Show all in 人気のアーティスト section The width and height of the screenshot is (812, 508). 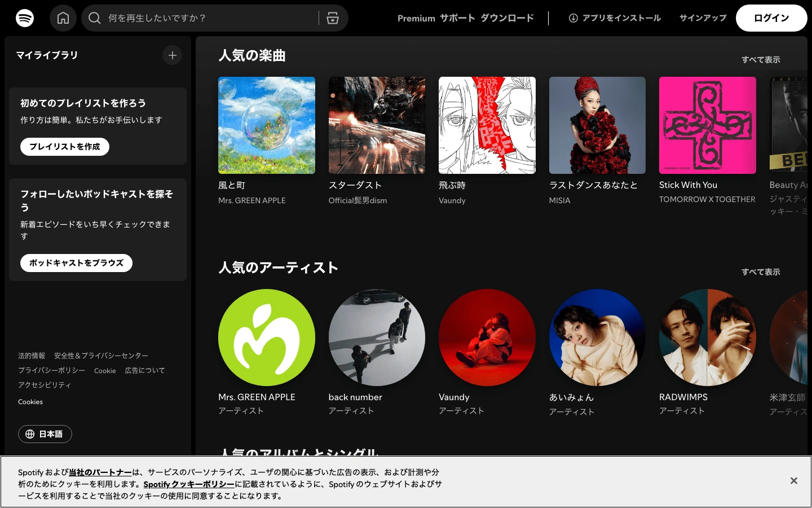760,272
